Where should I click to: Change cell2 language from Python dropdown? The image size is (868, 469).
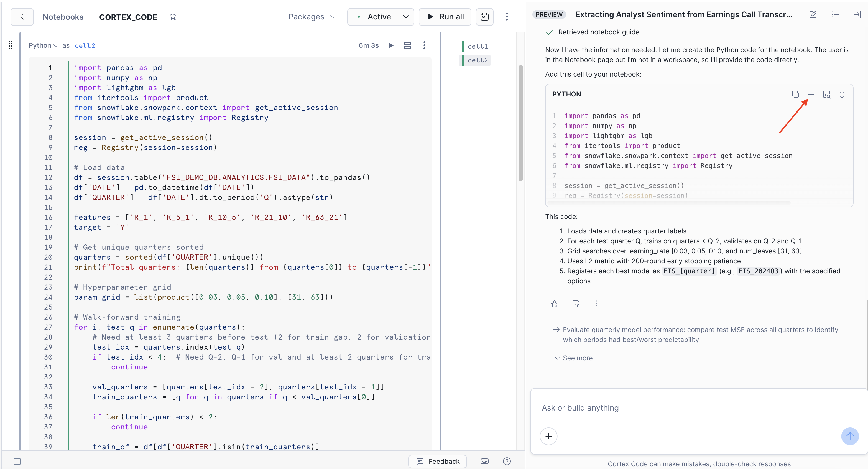(x=44, y=45)
